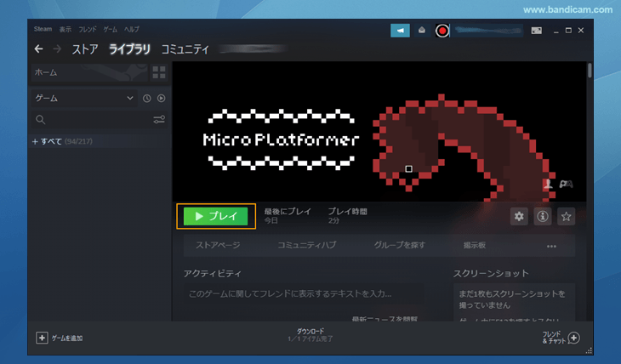This screenshot has height=364, width=621.
Task: Click the blurred account name in title bar
Action: pyautogui.click(x=487, y=31)
